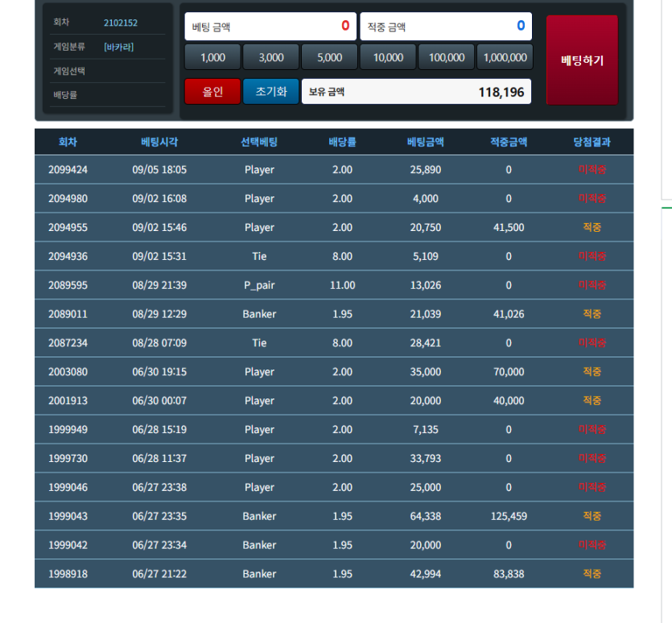Click the 21,039 bet amount cell
The image size is (672, 623).
click(x=426, y=314)
